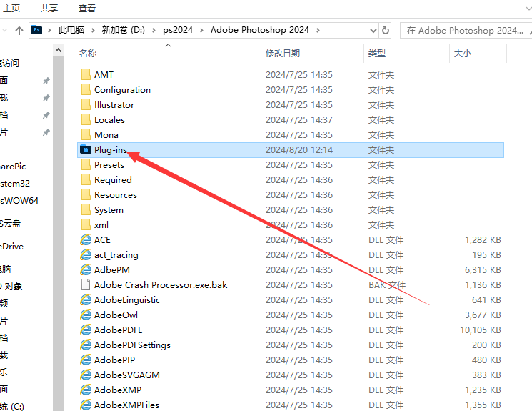Click the AdobePIP DLL file icon
The image size is (532, 411).
tap(86, 360)
